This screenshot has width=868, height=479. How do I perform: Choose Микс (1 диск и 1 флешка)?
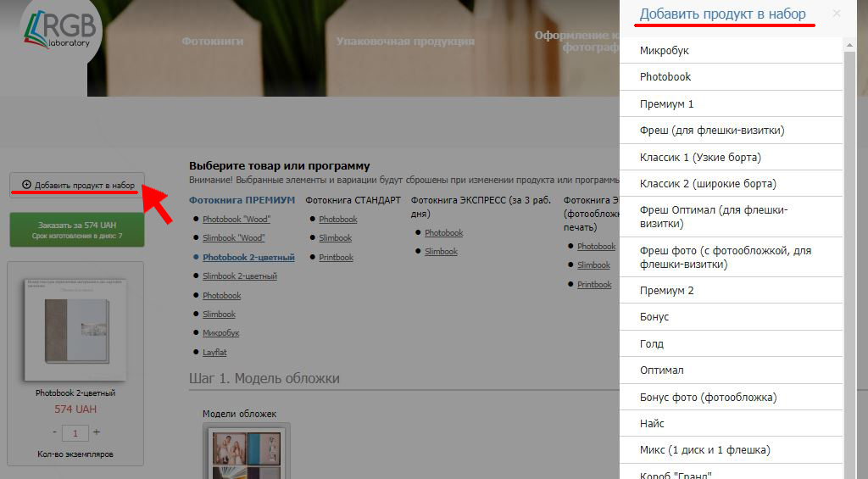click(705, 450)
